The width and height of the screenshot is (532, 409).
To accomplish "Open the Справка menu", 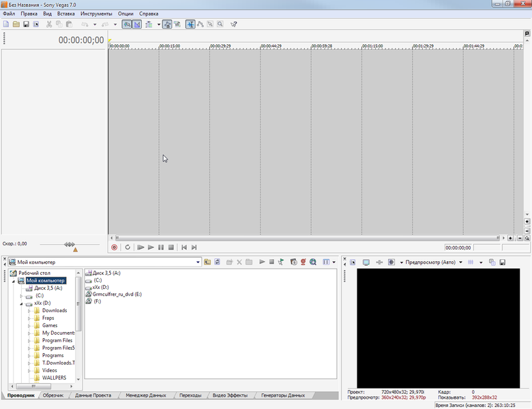I will (x=149, y=14).
